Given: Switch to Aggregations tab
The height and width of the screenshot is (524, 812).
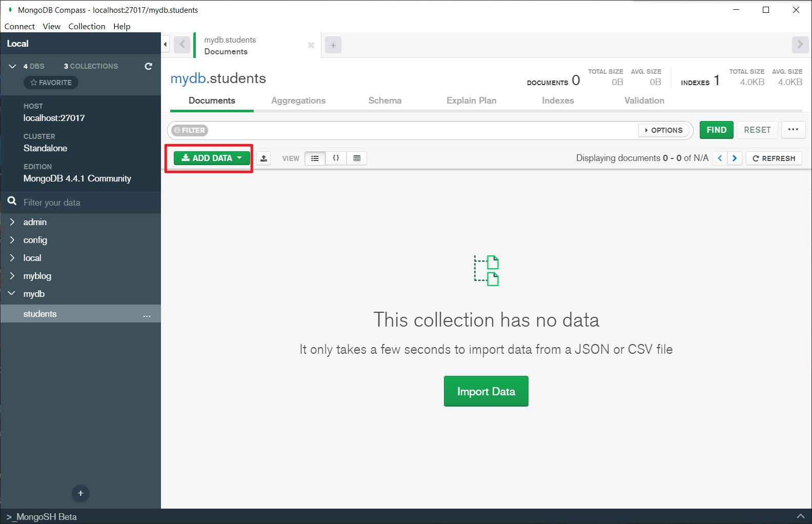Looking at the screenshot, I should 298,100.
